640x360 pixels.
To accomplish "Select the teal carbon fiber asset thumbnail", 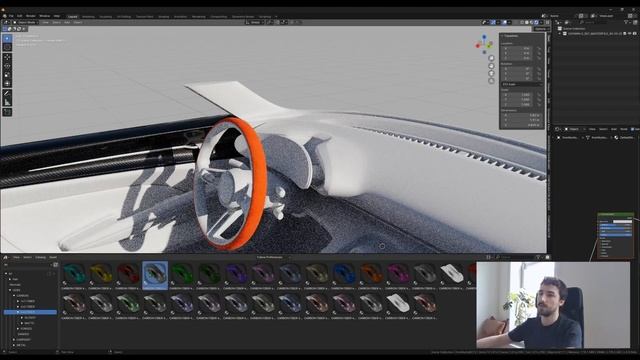I will click(75, 276).
